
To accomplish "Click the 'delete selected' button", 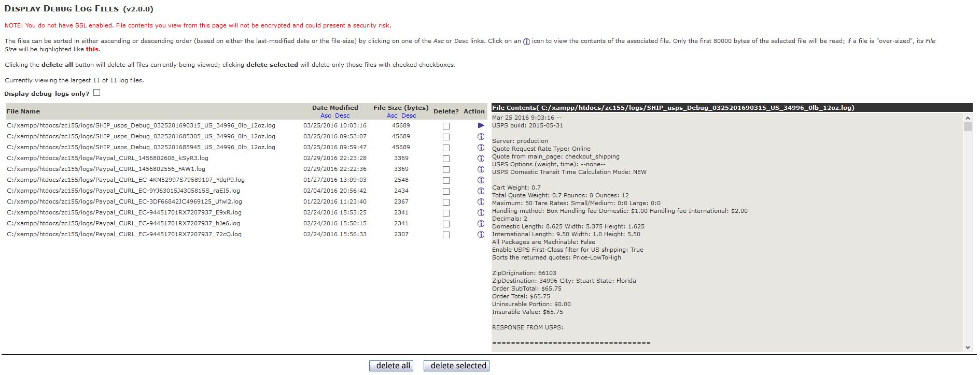I will click(x=456, y=366).
